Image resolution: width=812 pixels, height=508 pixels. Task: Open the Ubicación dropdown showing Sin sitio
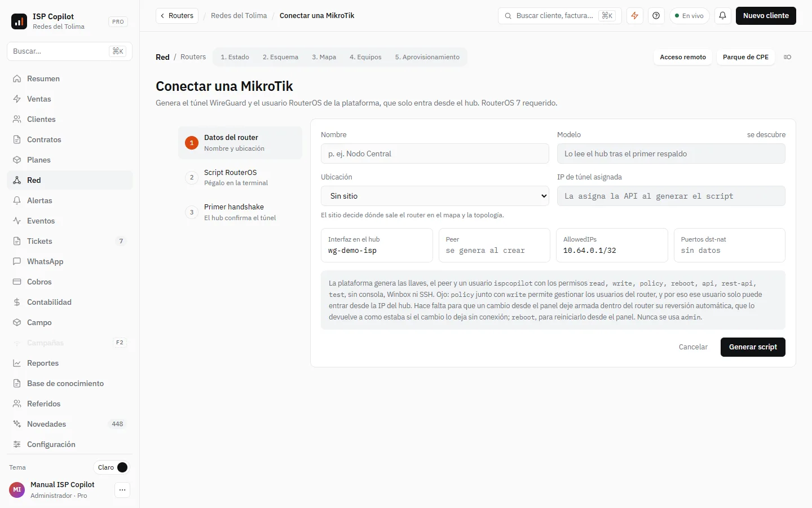point(435,196)
